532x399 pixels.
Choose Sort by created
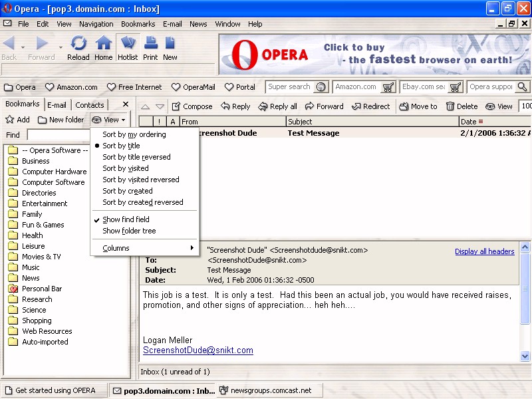145,191
